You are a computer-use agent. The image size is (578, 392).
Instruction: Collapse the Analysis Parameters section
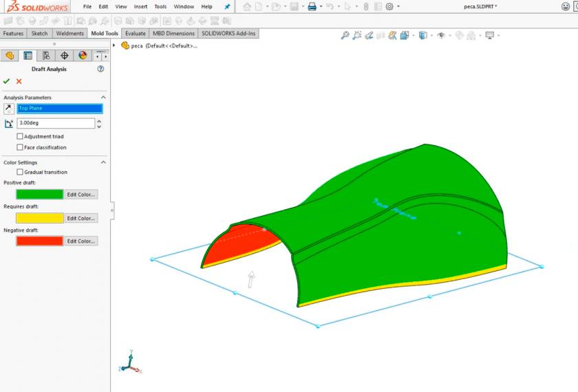103,98
